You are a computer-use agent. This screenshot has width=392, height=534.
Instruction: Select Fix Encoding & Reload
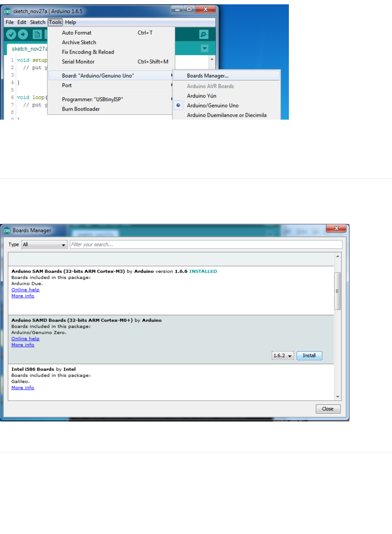pos(111,52)
